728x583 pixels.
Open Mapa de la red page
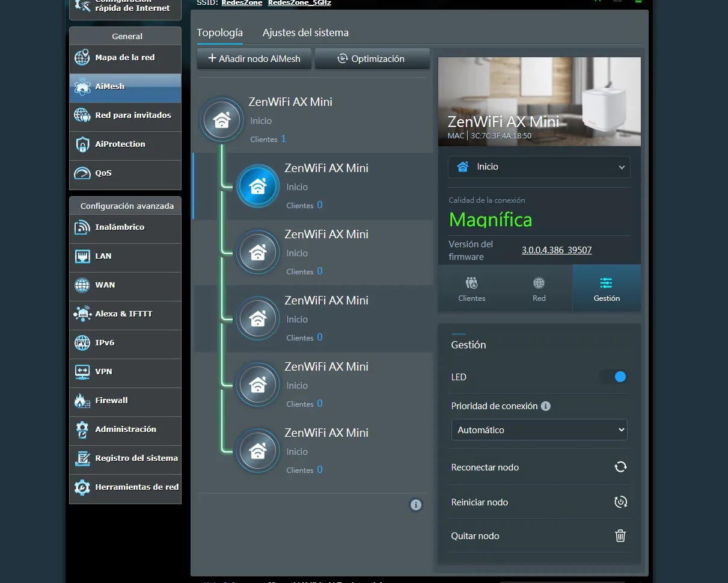tap(125, 58)
